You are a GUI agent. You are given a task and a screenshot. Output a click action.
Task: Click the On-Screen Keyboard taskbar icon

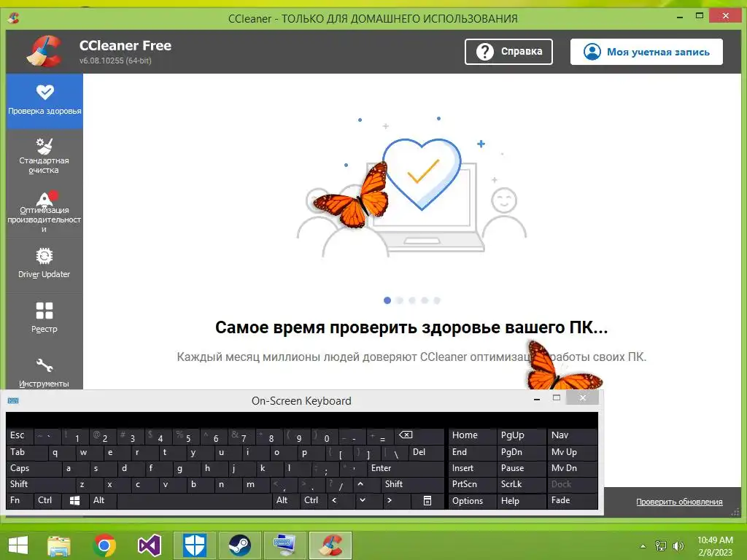point(285,545)
